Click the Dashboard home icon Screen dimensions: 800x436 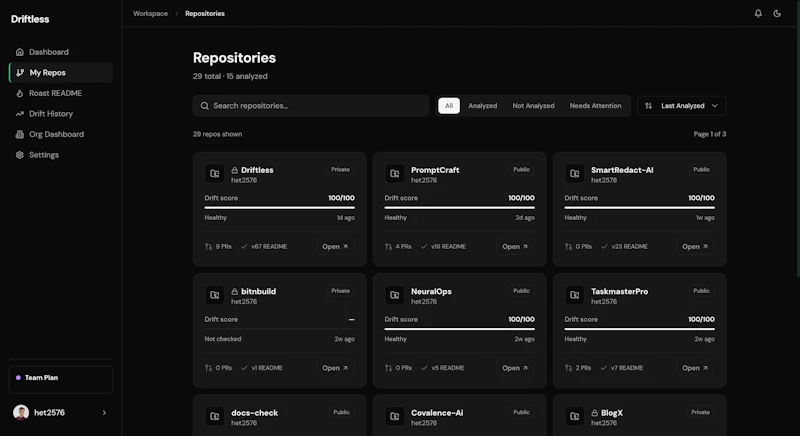(x=19, y=52)
